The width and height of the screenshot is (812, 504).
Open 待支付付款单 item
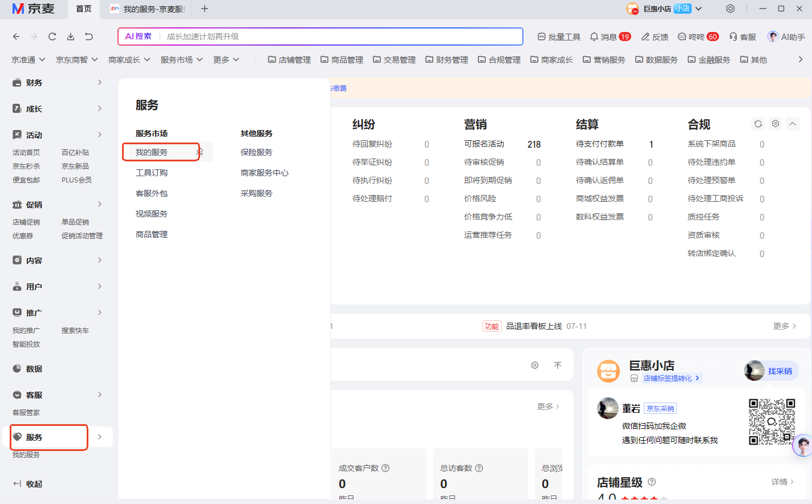coord(600,144)
